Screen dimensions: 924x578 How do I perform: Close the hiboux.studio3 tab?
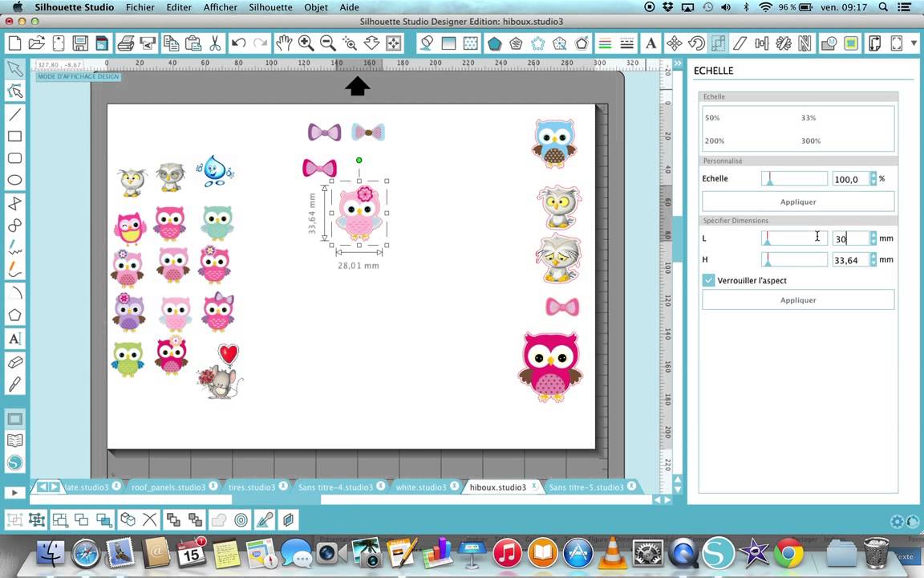click(x=534, y=486)
